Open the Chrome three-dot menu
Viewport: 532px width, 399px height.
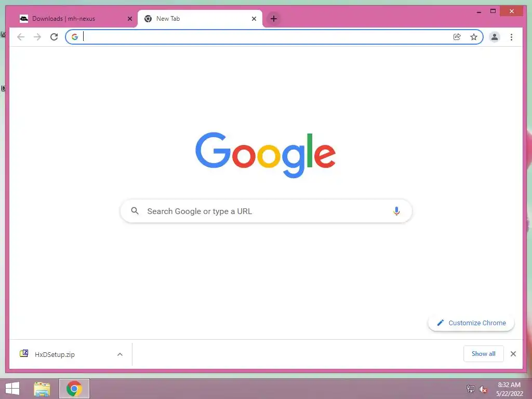point(511,37)
